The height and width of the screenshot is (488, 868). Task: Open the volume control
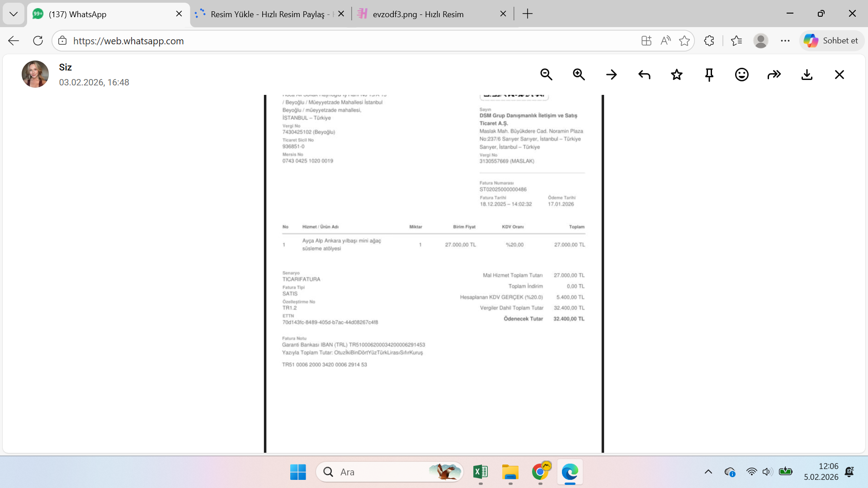767,472
